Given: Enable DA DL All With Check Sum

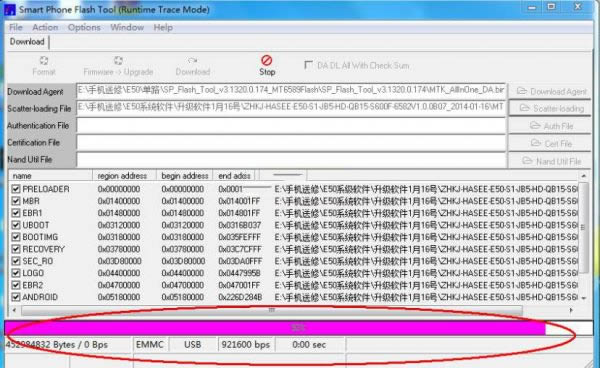Looking at the screenshot, I should click(x=308, y=65).
